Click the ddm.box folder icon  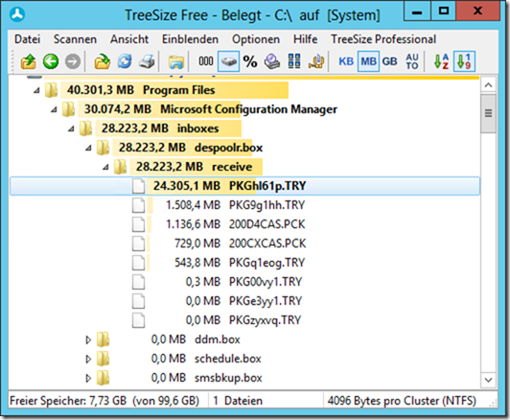pyautogui.click(x=104, y=339)
